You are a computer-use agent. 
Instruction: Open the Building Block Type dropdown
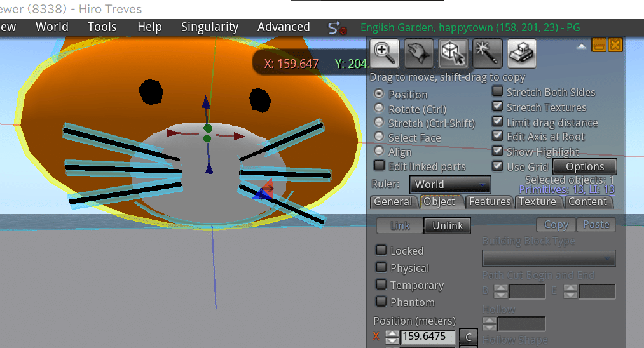(x=549, y=258)
